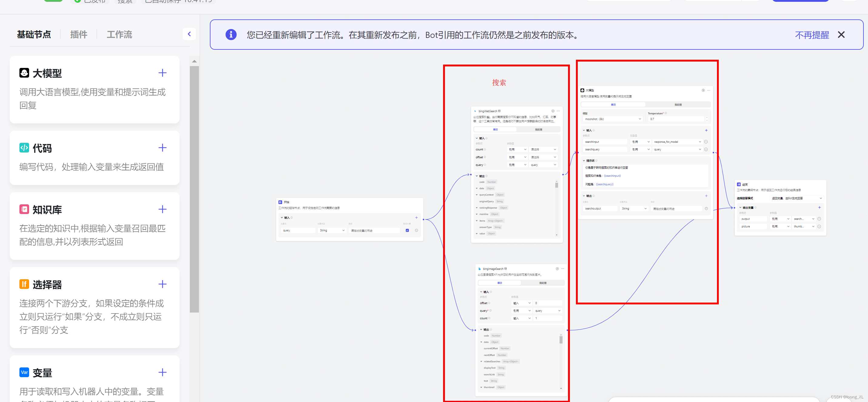Add an output variable in the 结束 node

pyautogui.click(x=819, y=208)
